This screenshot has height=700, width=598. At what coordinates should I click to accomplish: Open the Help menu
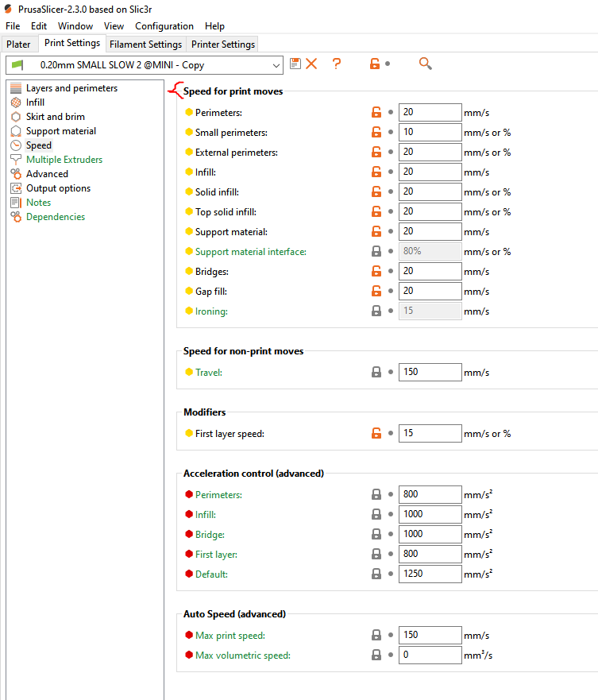pyautogui.click(x=214, y=26)
